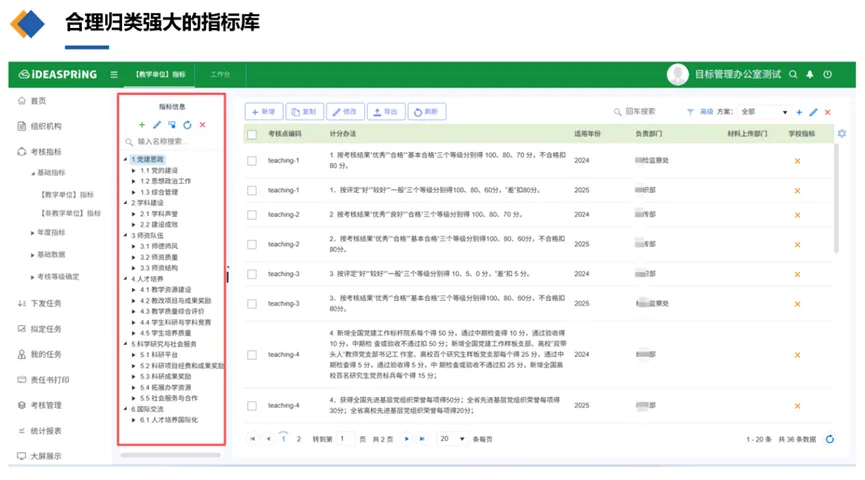
Task: Edit scheme with blue pencil near 方案
Action: tap(813, 112)
